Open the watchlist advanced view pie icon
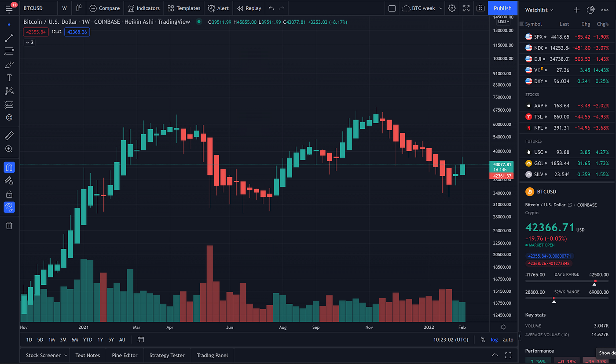This screenshot has height=364, width=616. pyautogui.click(x=590, y=9)
